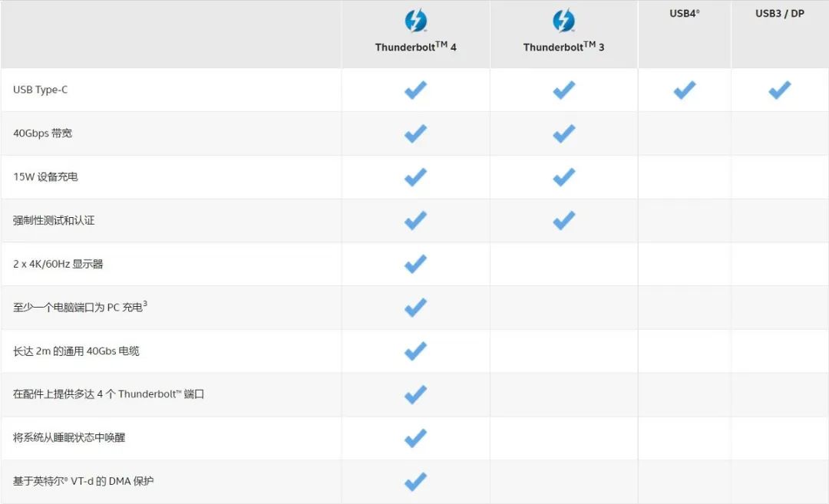Click Thunderbolt 4 checkmark for 将系统从睡眠状态中唤醒
Screen dimensions: 829x504
pyautogui.click(x=415, y=438)
